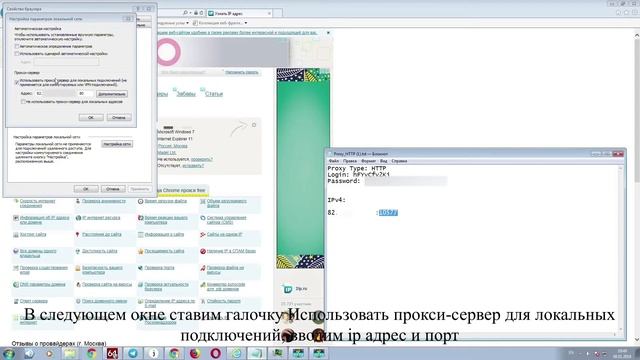Screen dimensions: 640x360
Task: Open Стойкость пароля link
Action: pos(224,301)
